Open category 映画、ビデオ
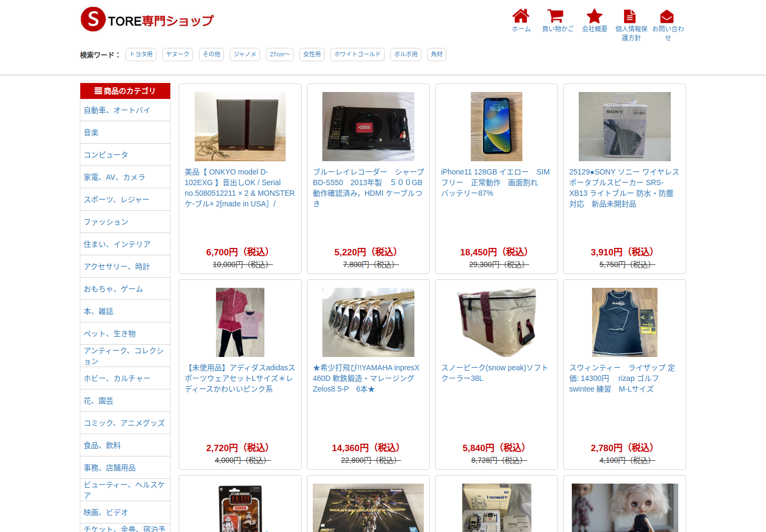 pyautogui.click(x=125, y=512)
